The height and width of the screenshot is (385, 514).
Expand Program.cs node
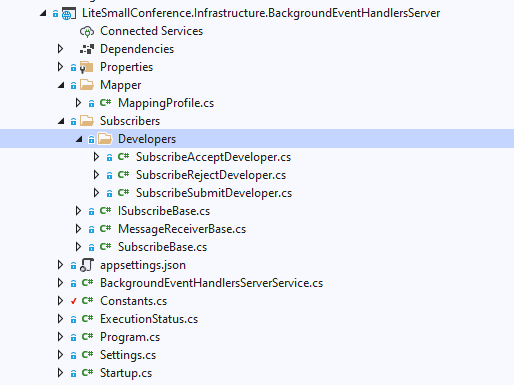(60, 337)
